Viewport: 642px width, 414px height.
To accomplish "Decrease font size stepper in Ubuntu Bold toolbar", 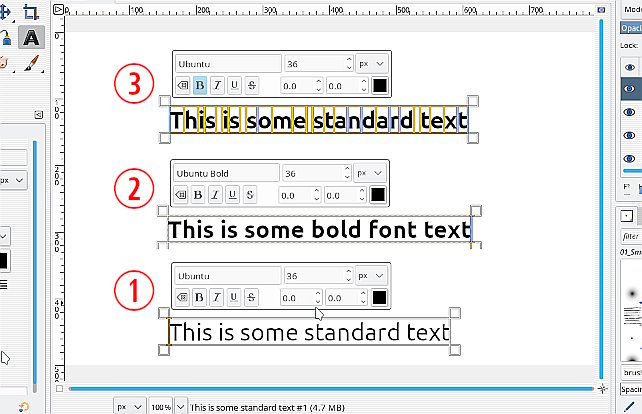I will click(347, 177).
